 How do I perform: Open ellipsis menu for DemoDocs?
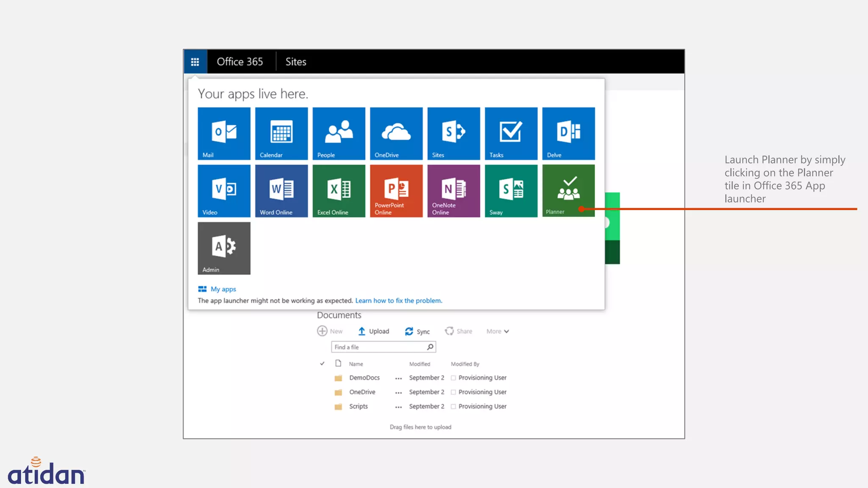pyautogui.click(x=398, y=378)
